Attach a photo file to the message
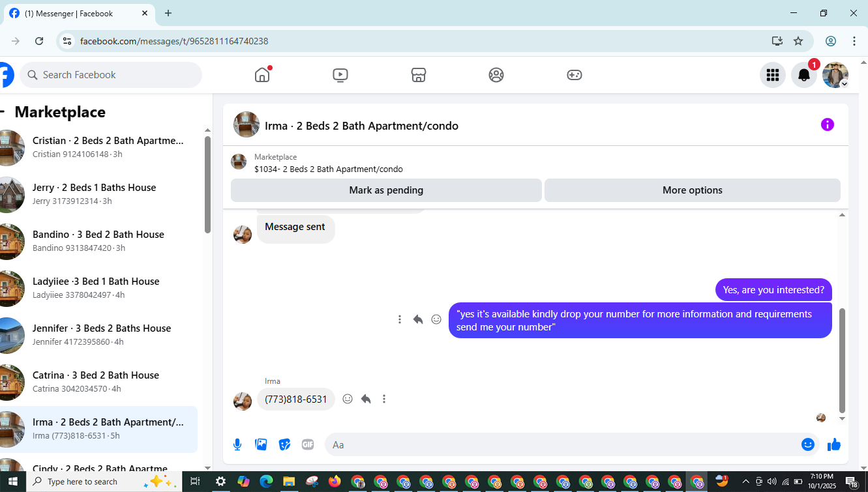 coord(261,444)
